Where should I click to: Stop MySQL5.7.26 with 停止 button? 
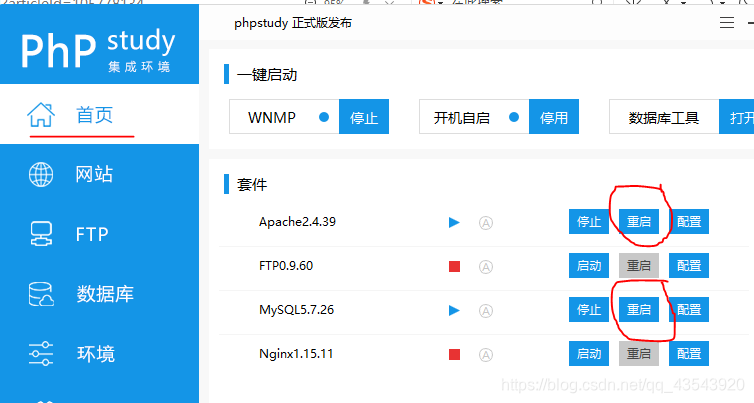(589, 309)
